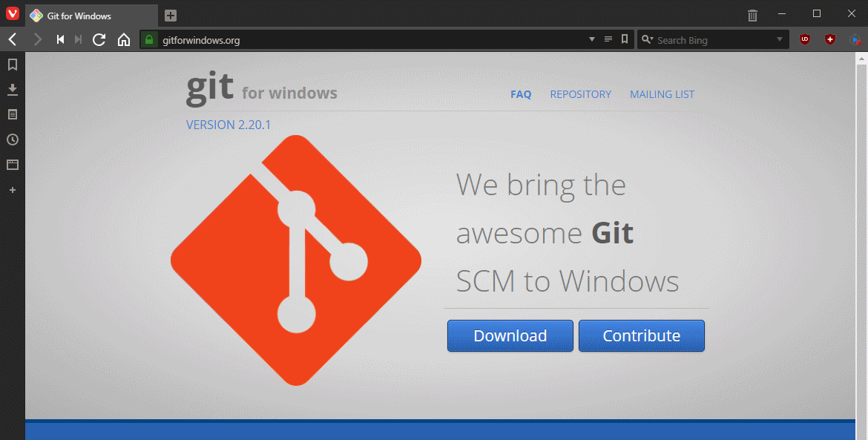Viewport: 868px width, 440px height.
Task: Click the Download button
Action: pos(510,335)
